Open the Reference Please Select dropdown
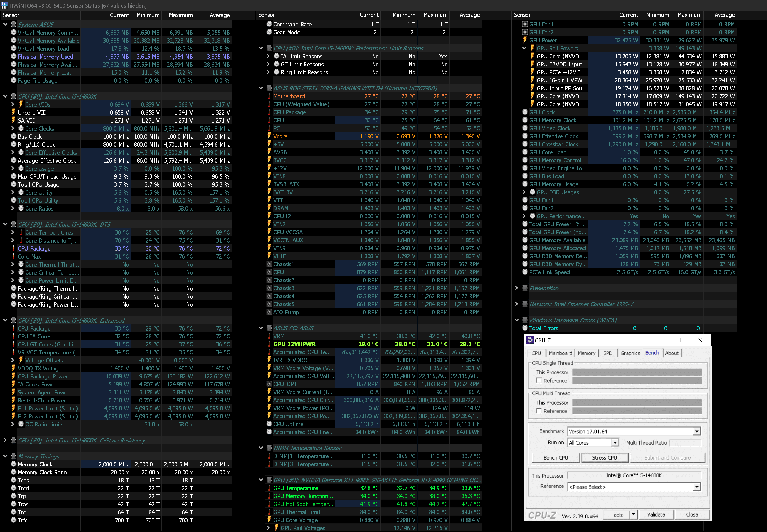Viewport: 767px width, 532px height. click(697, 487)
